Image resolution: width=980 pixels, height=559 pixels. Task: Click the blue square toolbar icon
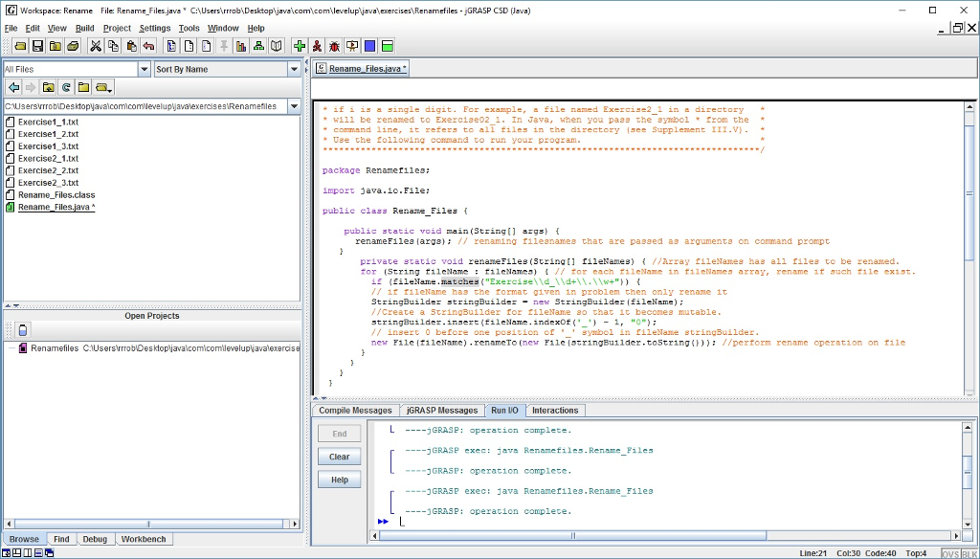coord(369,46)
